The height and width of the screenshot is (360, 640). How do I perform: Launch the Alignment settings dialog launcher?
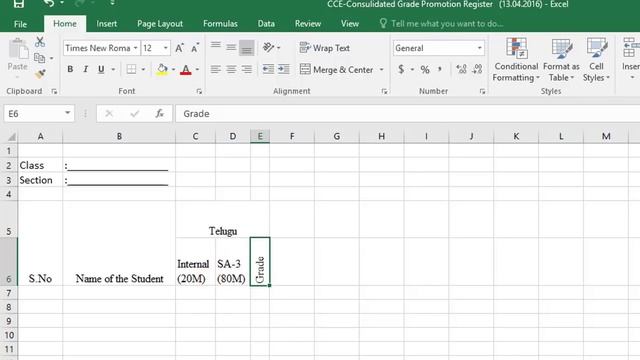click(384, 91)
